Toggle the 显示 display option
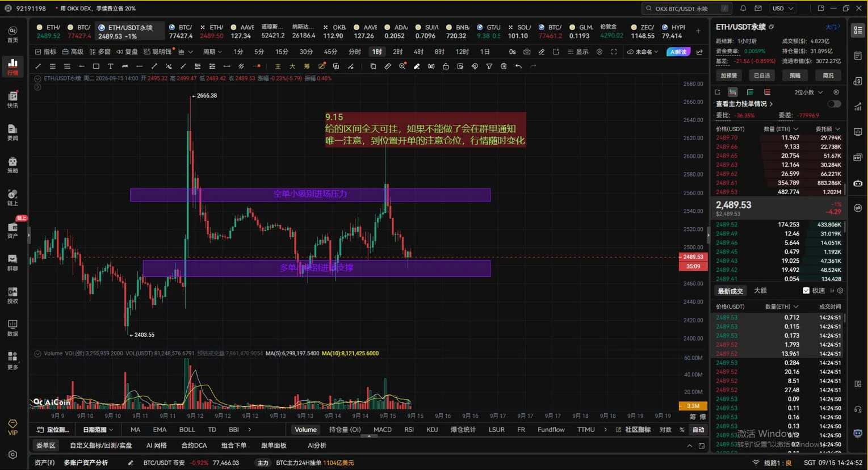This screenshot has width=868, height=470. click(578, 52)
